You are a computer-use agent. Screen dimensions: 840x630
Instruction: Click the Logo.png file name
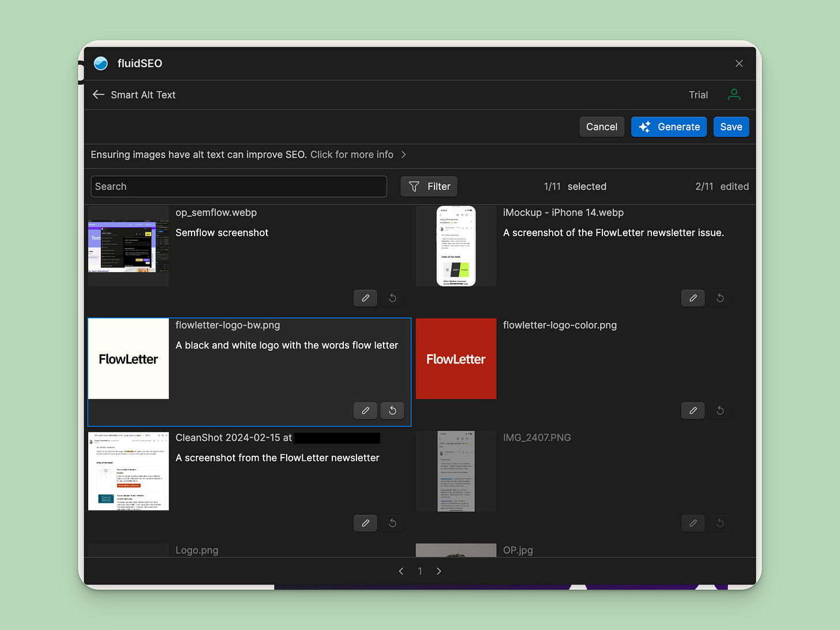tap(197, 550)
